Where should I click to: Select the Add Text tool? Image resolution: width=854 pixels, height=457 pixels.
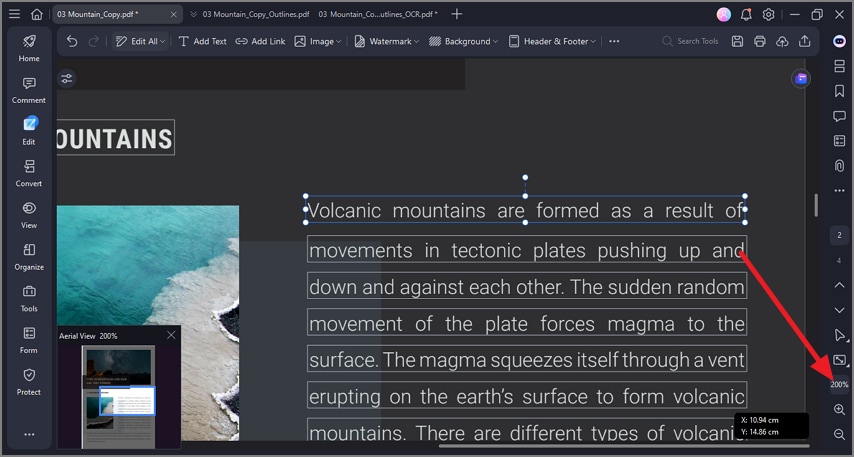point(202,41)
